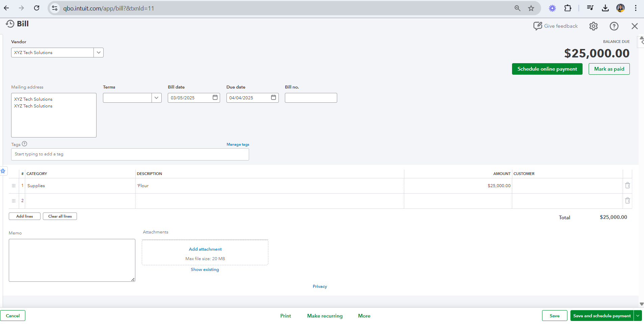The image size is (644, 324).
Task: Click the blue snowflake widget on left edge
Action: (3, 171)
